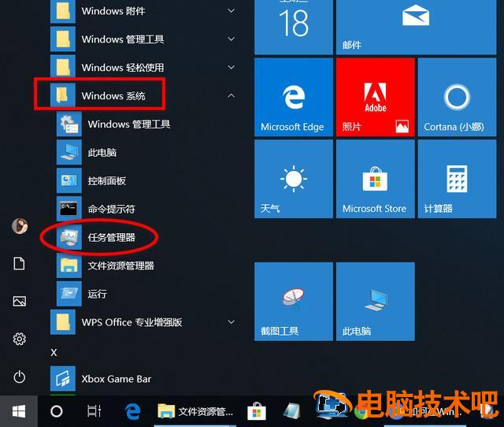
Task: Click WPS Office folder icon
Action: 63,322
